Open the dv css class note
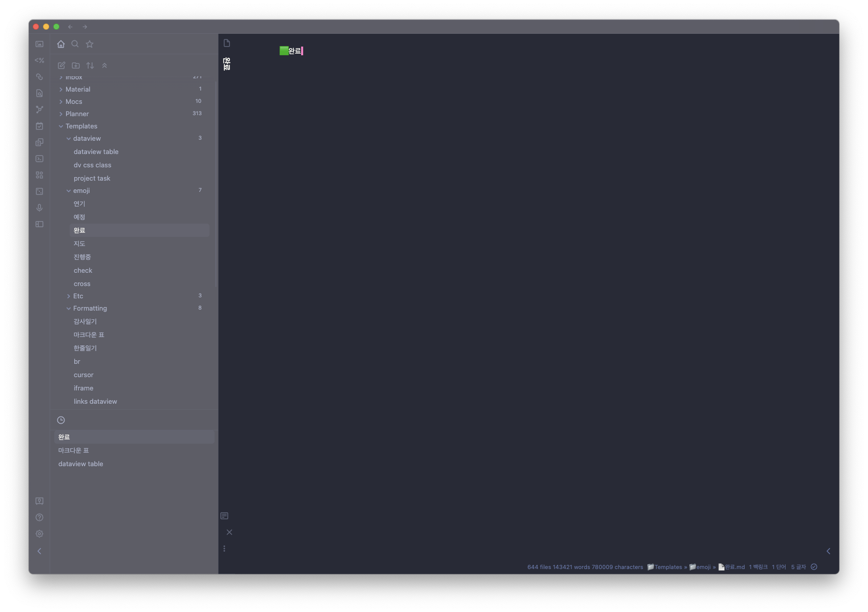Image resolution: width=868 pixels, height=612 pixels. 139,165
